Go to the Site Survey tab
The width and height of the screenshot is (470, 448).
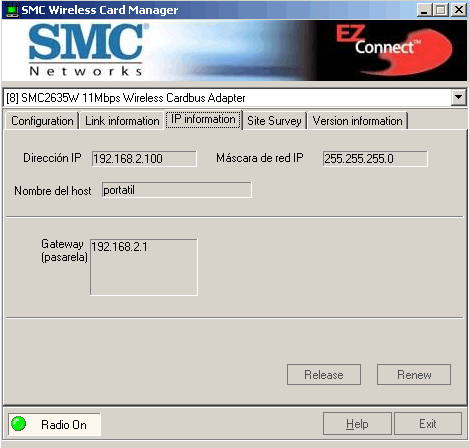click(274, 121)
